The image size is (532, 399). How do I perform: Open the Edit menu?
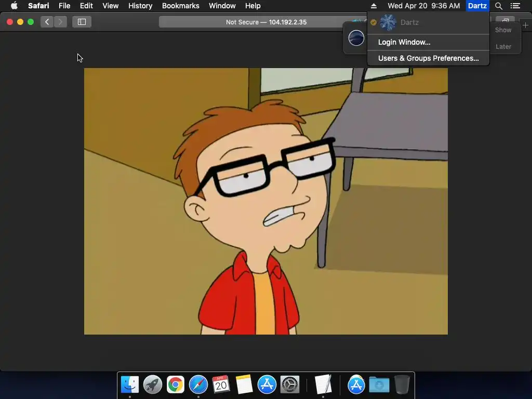[x=86, y=6]
